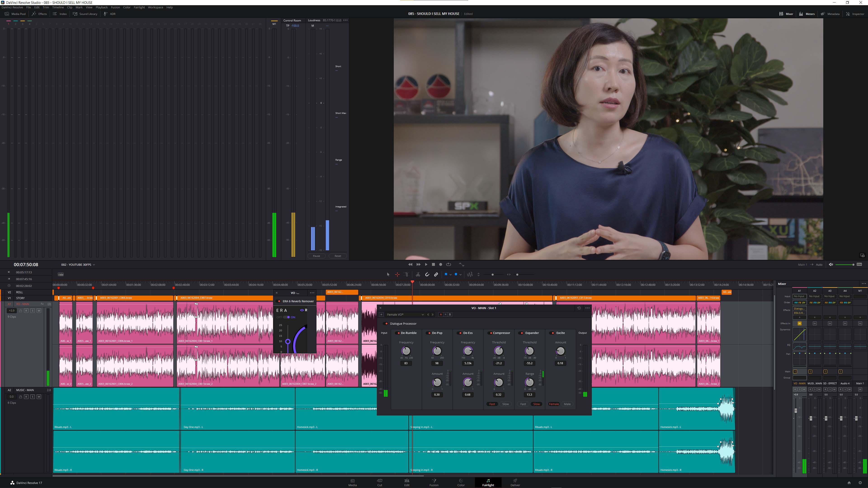Open Dialogue Processor window options menu
This screenshot has height=488, width=868.
click(x=587, y=308)
